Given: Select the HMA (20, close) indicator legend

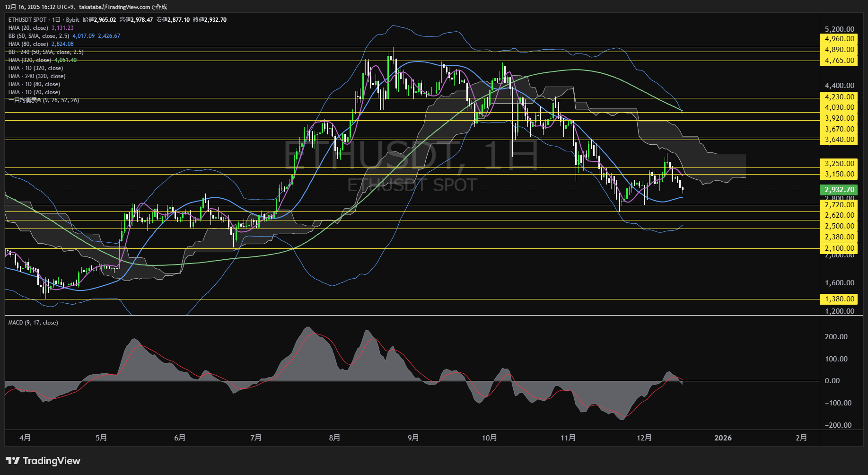Looking at the screenshot, I should tap(28, 28).
